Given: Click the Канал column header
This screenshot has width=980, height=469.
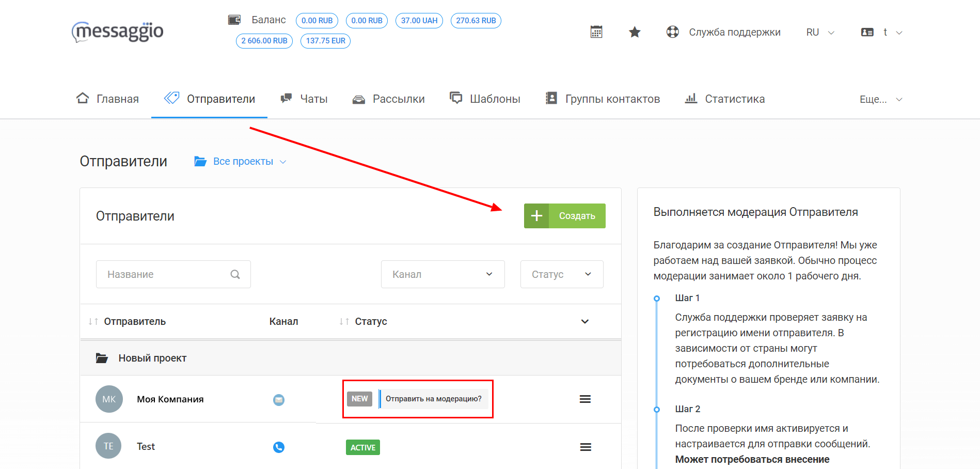Looking at the screenshot, I should point(284,321).
